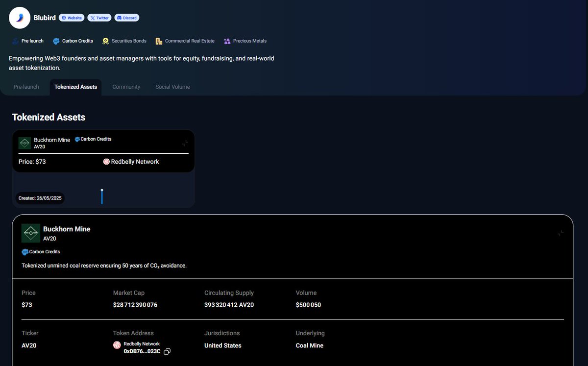Switch to the Tokenized Assets tab
Screen dimensions: 588x366
tap(75, 87)
